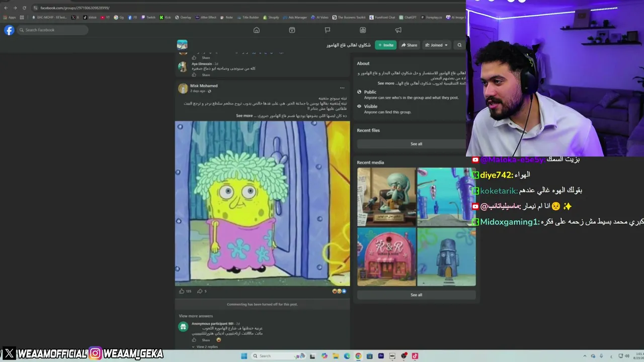Screen dimensions: 644x362
Task: Open Microsoft Edge from the taskbar
Action: (347, 356)
